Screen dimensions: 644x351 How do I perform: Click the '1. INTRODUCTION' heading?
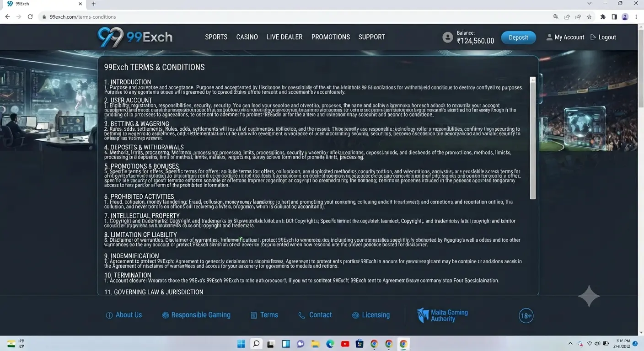pyautogui.click(x=128, y=82)
